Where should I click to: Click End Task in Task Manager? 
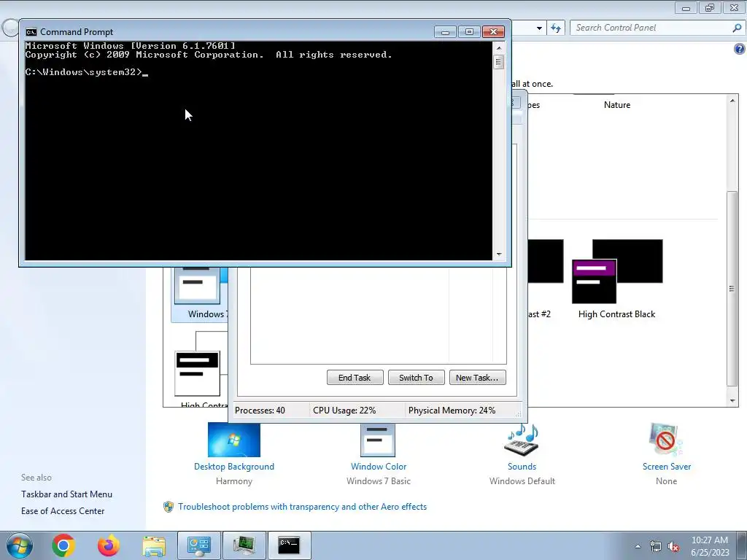coord(355,378)
